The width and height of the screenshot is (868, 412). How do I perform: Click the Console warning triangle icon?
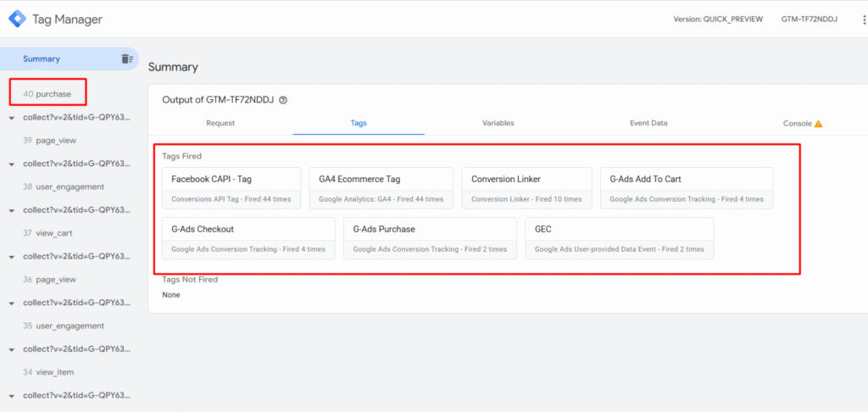point(819,124)
